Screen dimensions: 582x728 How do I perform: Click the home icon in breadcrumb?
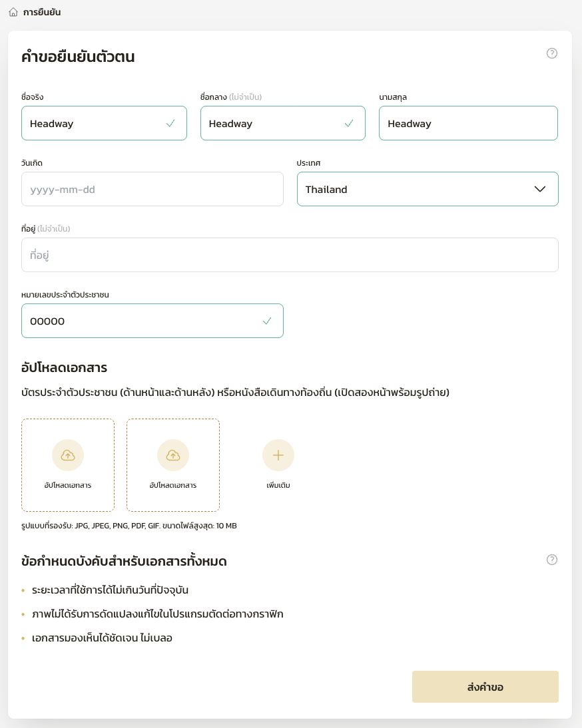pos(13,12)
